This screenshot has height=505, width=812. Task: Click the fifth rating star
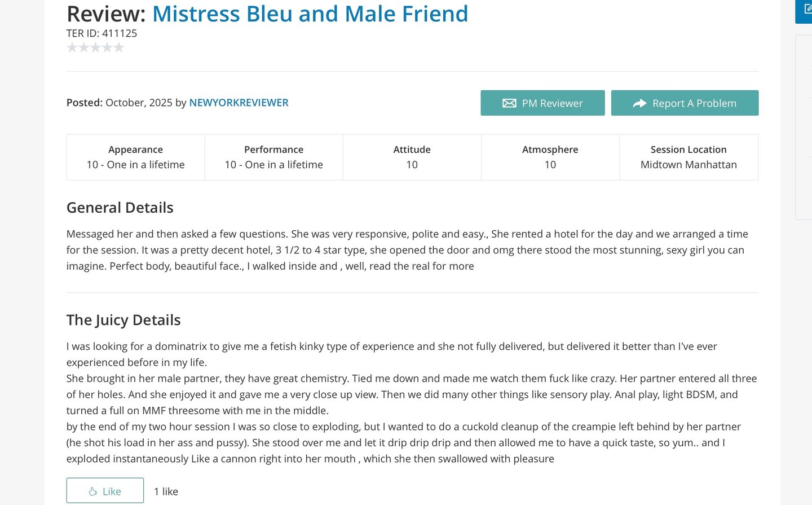(x=118, y=48)
